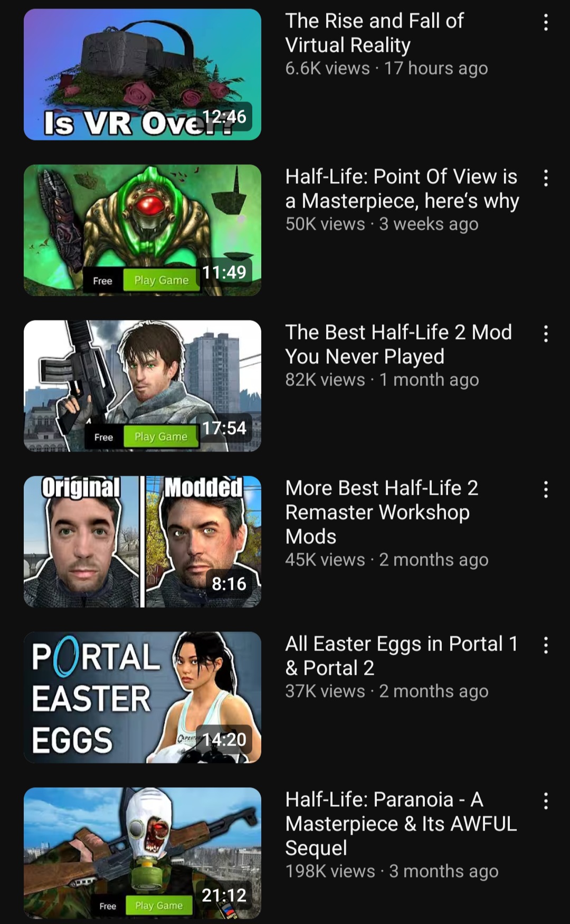
Task: Open the Original vs Modded thumbnail
Action: [142, 542]
